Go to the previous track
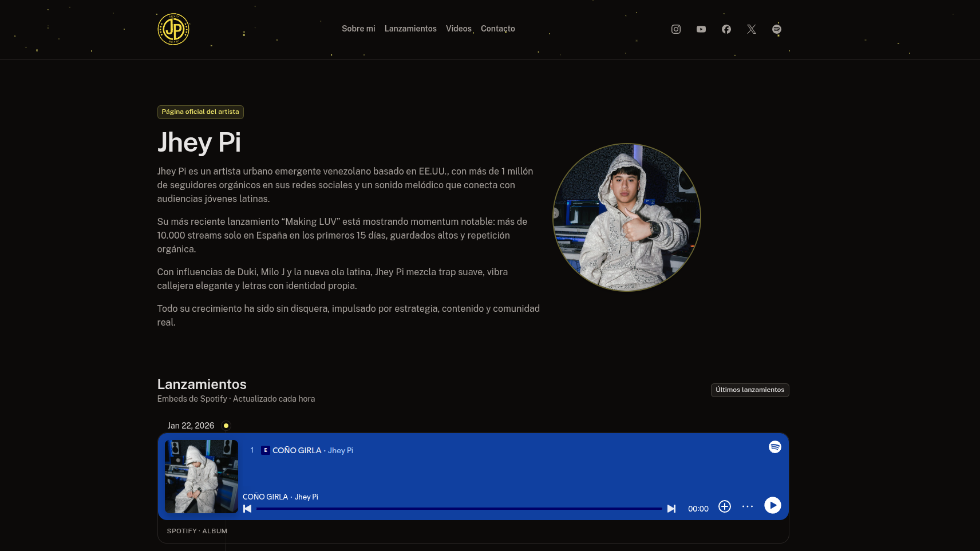Viewport: 980px width, 551px height. (247, 509)
